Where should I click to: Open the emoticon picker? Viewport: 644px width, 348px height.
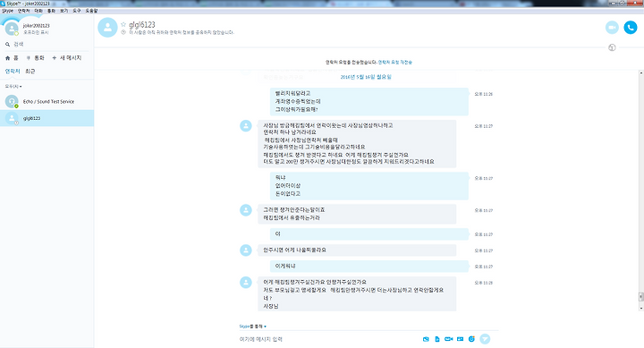click(x=471, y=339)
